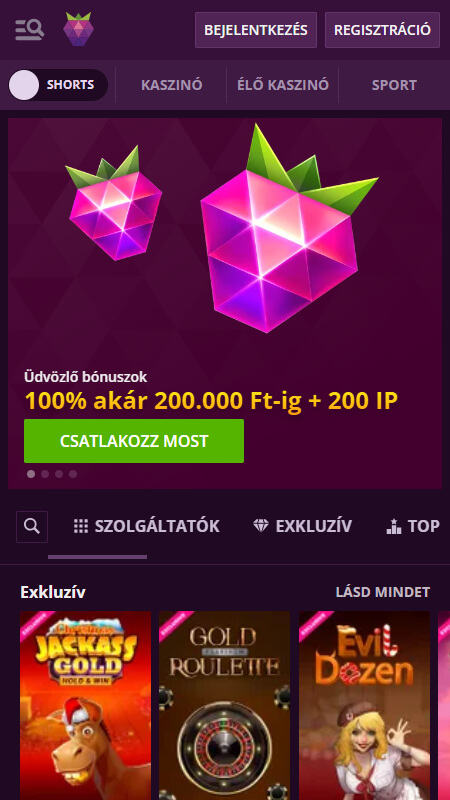Image resolution: width=450 pixels, height=800 pixels.
Task: Open the Sport section
Action: 394,85
